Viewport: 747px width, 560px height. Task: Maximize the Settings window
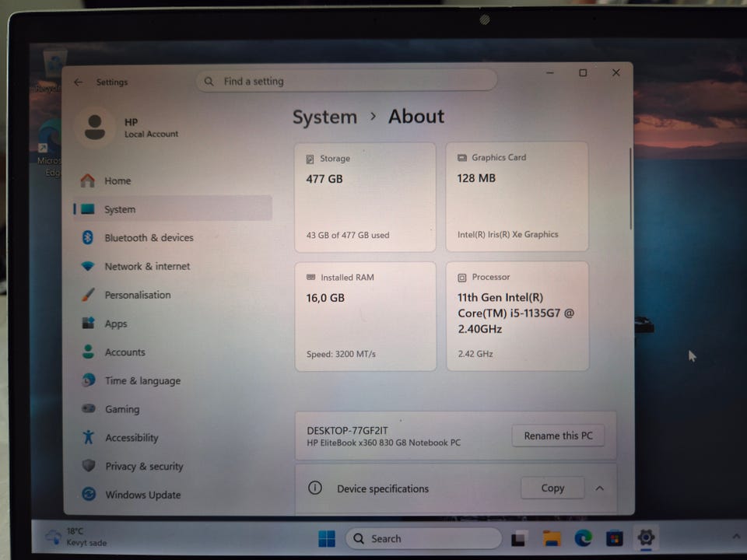(x=583, y=73)
